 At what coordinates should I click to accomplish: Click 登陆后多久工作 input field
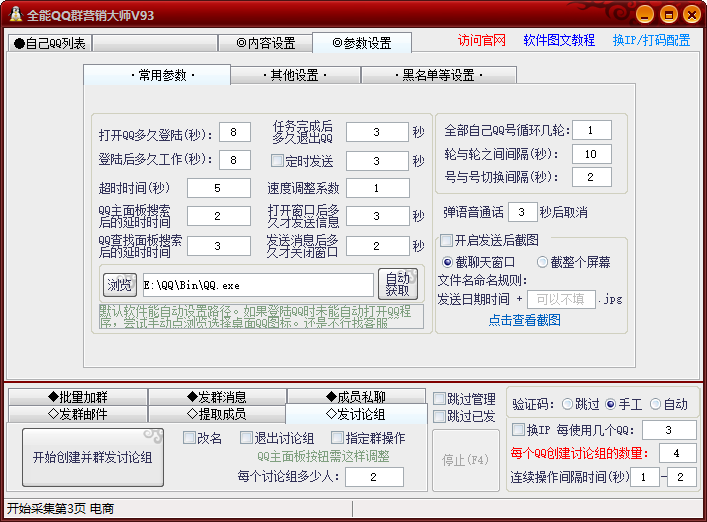click(x=235, y=160)
